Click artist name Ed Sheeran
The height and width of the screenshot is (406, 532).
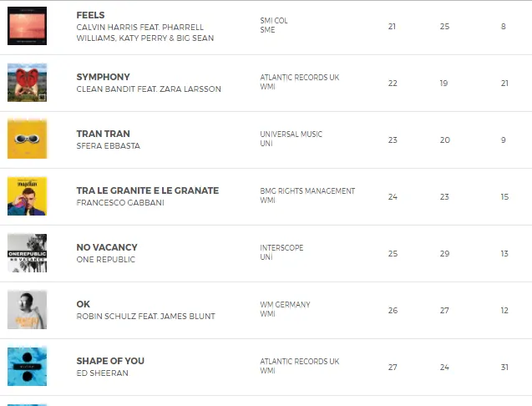tap(102, 373)
